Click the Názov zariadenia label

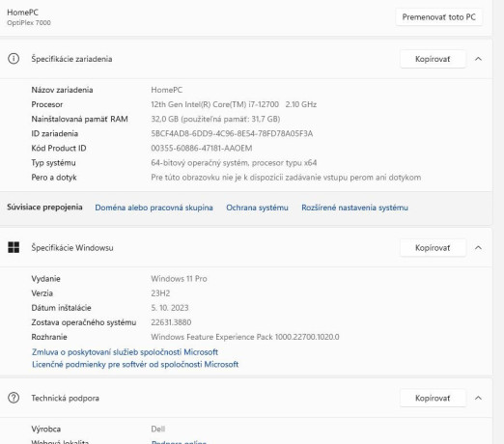pyautogui.click(x=62, y=90)
